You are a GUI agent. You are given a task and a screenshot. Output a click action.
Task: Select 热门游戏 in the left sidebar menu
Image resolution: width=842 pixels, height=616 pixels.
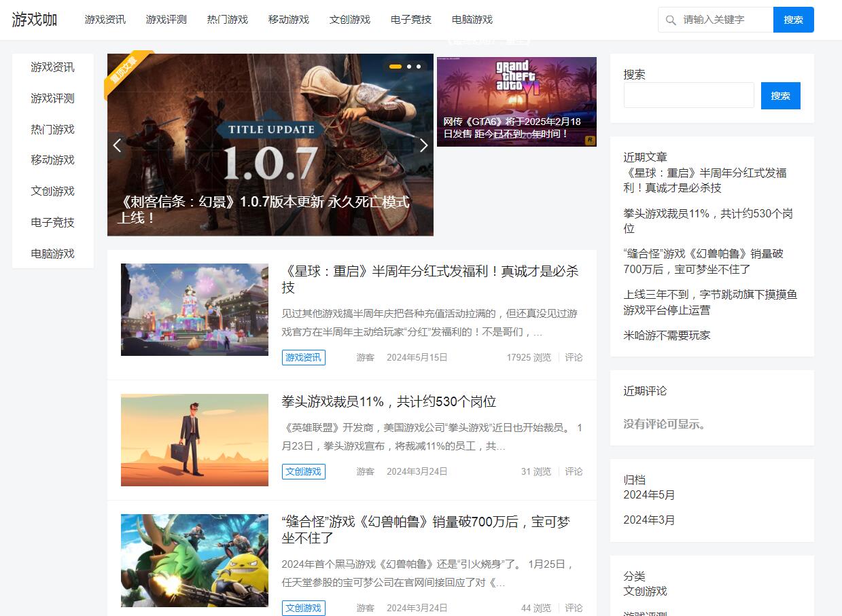(53, 130)
